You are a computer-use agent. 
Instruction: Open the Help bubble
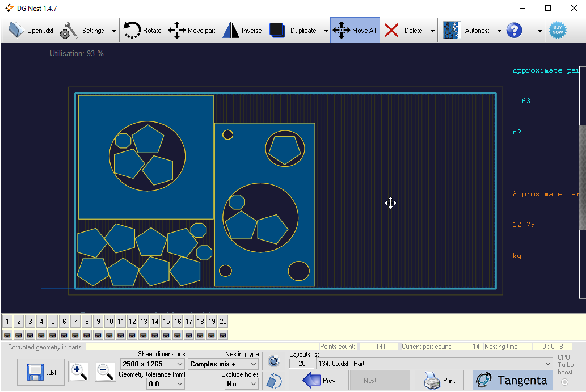coord(514,30)
